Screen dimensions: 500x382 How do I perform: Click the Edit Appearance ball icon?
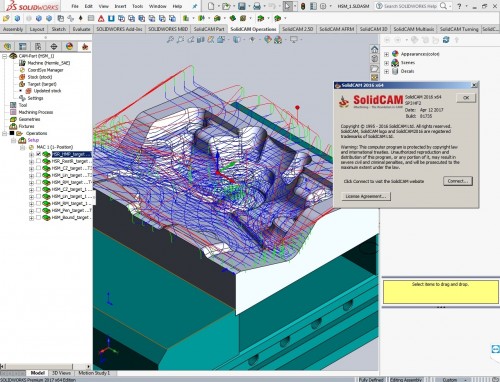click(268, 40)
